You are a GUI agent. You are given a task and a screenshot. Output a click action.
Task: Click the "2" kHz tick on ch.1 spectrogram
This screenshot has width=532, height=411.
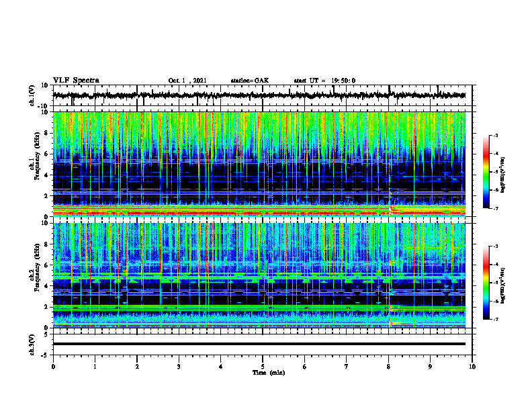pos(46,195)
